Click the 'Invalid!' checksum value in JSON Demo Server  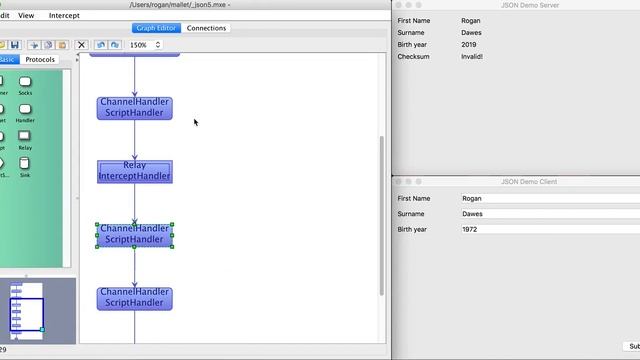[472, 57]
